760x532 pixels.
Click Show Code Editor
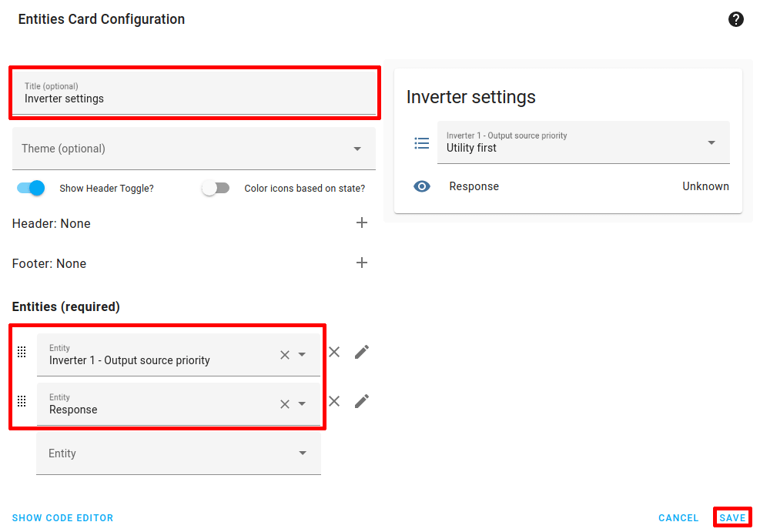pyautogui.click(x=62, y=517)
